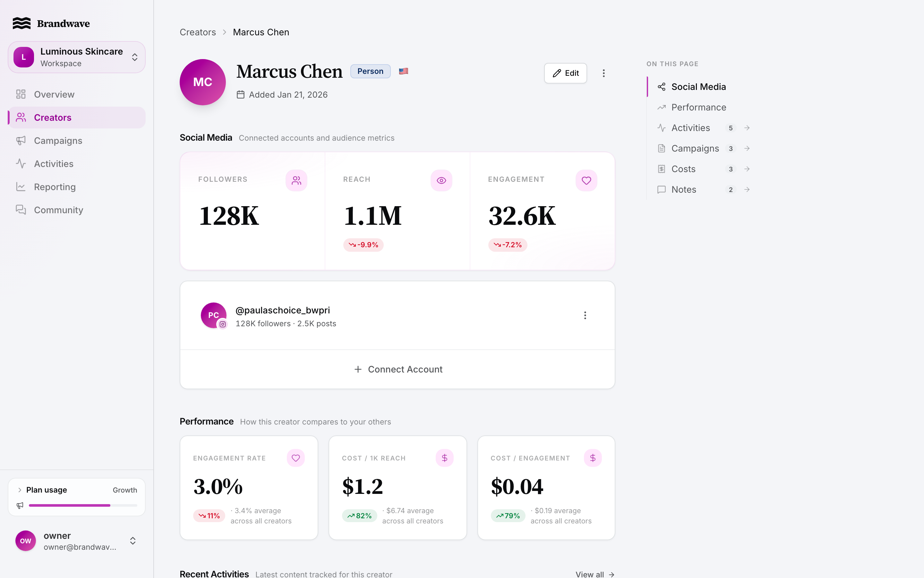Viewport: 924px width, 578px height.
Task: Click the @paulaschoice_bwpri account handle
Action: (283, 311)
